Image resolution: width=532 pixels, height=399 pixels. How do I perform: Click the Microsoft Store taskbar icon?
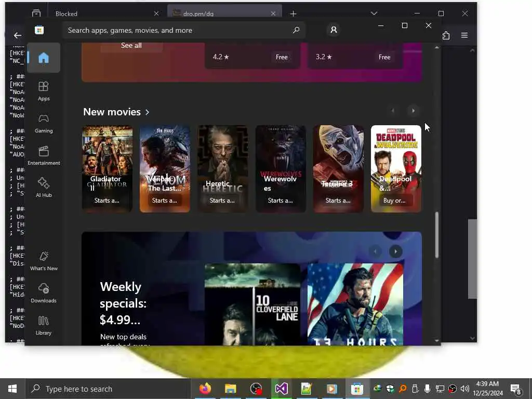coord(357,389)
